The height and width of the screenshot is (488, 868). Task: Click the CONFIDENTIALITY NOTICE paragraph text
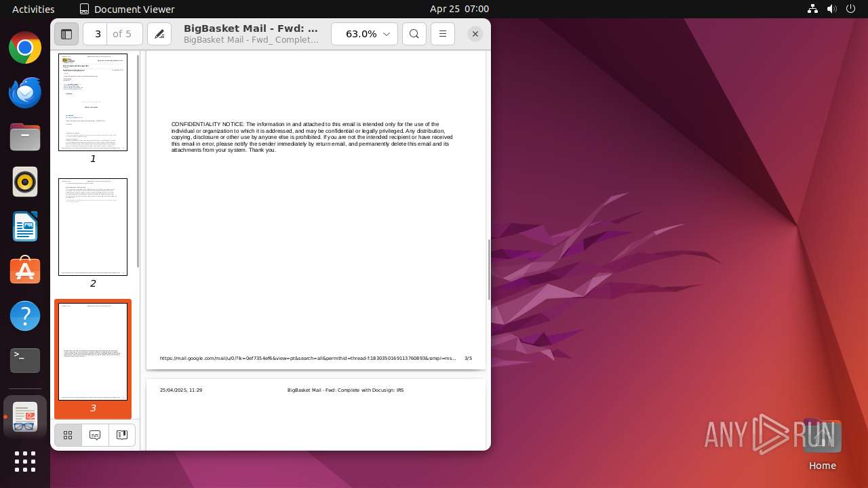click(x=312, y=137)
